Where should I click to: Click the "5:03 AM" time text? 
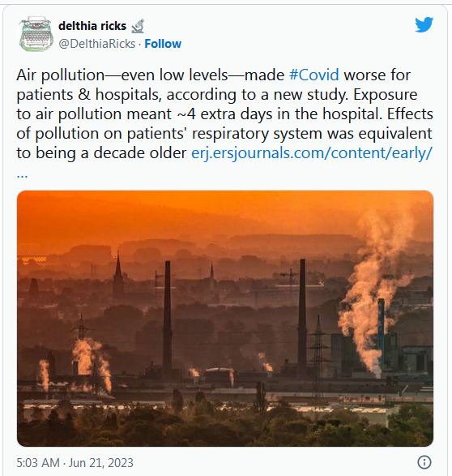pyautogui.click(x=38, y=463)
